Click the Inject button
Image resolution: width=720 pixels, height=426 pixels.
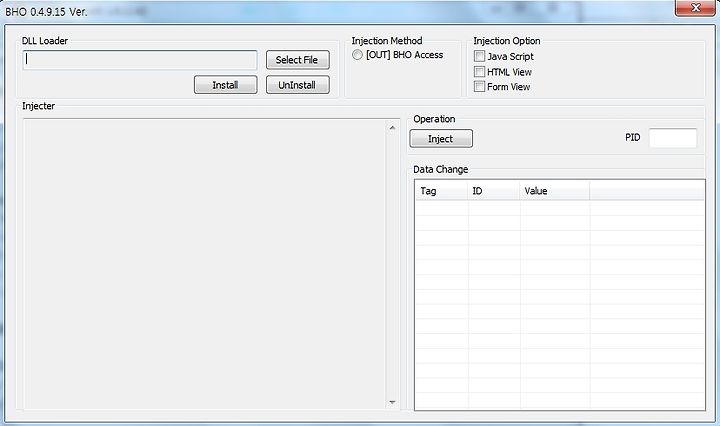click(x=441, y=139)
